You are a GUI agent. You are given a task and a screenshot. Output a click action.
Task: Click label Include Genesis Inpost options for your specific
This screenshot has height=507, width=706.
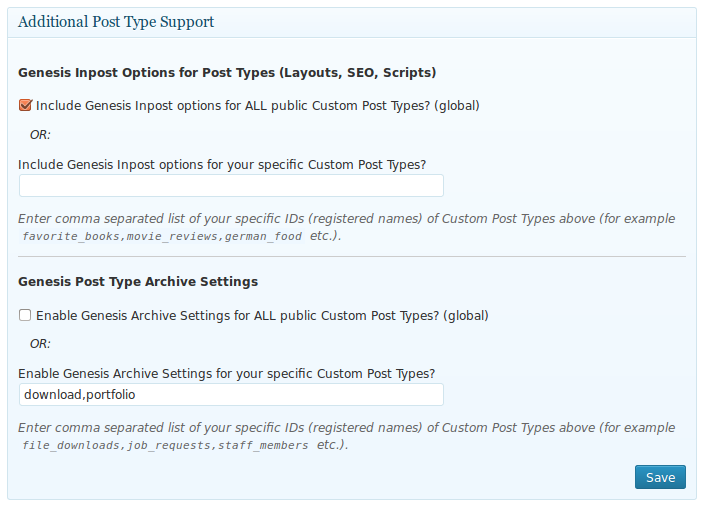coord(222,165)
